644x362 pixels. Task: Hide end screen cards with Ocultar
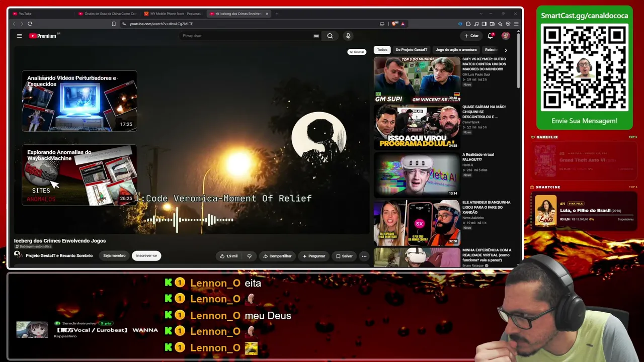tap(357, 52)
